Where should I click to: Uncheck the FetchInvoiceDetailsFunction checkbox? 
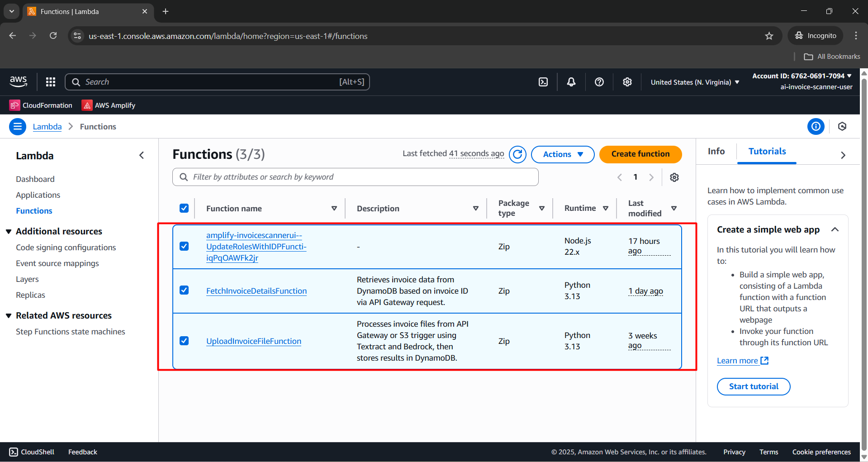(184, 291)
